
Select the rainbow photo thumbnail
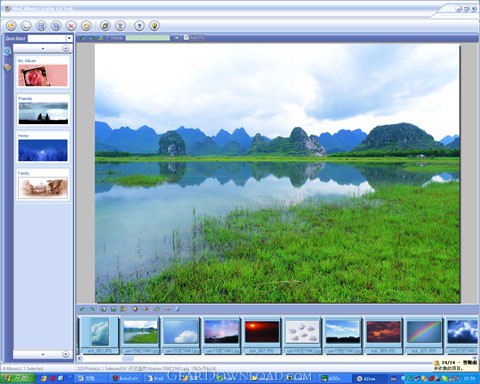pyautogui.click(x=424, y=332)
